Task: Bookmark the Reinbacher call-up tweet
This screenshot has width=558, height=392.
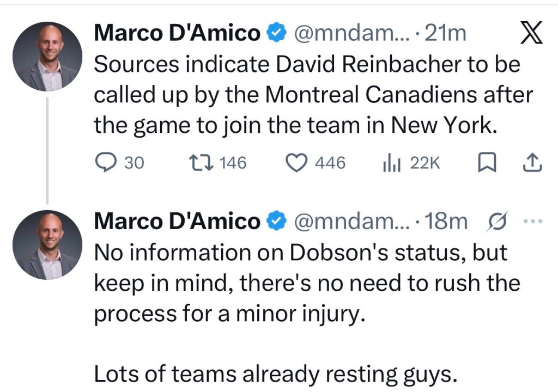Action: coord(484,163)
